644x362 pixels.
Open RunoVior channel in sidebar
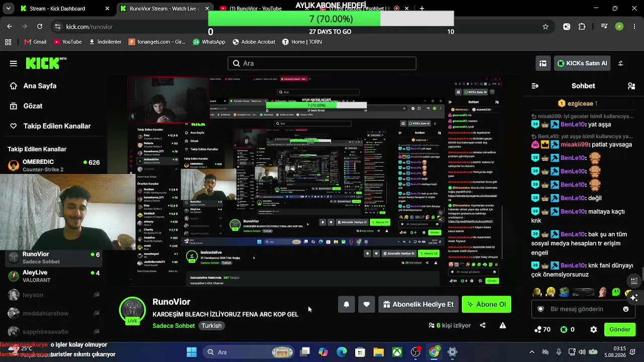53,257
